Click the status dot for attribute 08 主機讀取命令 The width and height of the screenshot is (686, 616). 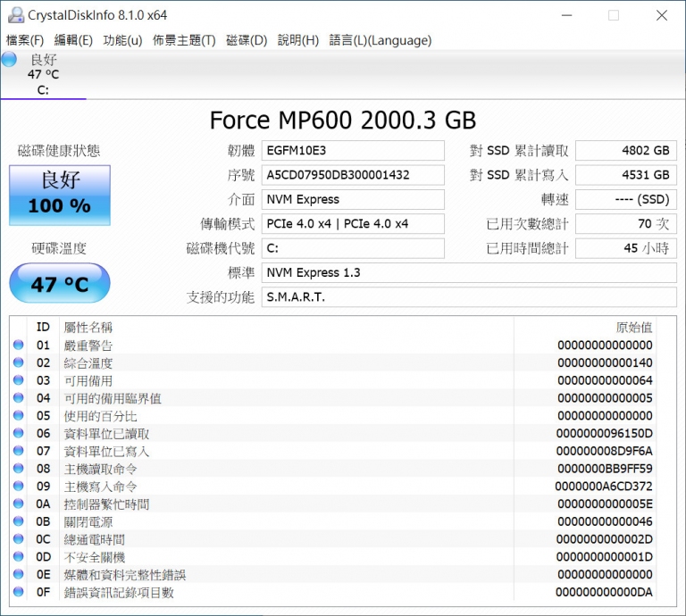click(19, 468)
